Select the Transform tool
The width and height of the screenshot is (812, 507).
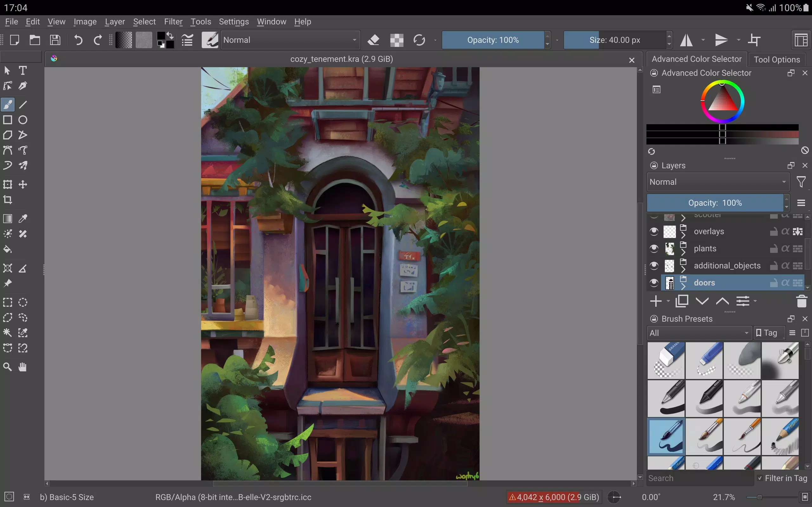coord(8,184)
